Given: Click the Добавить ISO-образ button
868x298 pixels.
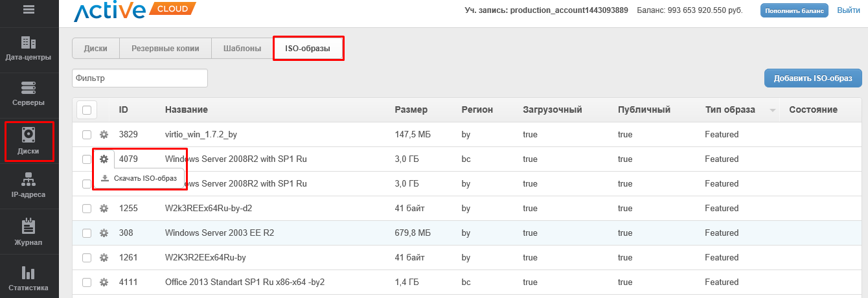Looking at the screenshot, I should (813, 78).
